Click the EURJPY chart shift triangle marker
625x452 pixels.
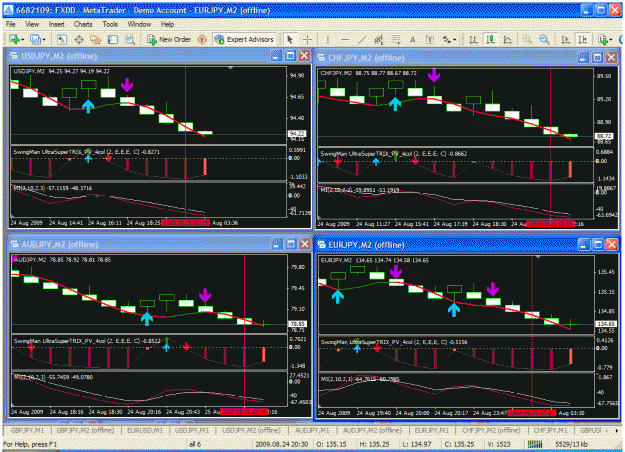pos(538,257)
